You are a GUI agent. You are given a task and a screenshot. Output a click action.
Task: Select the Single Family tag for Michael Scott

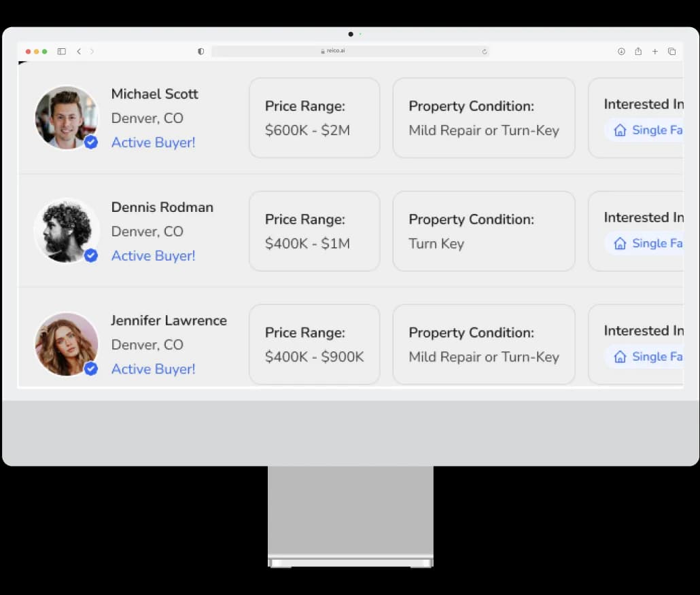pos(646,130)
